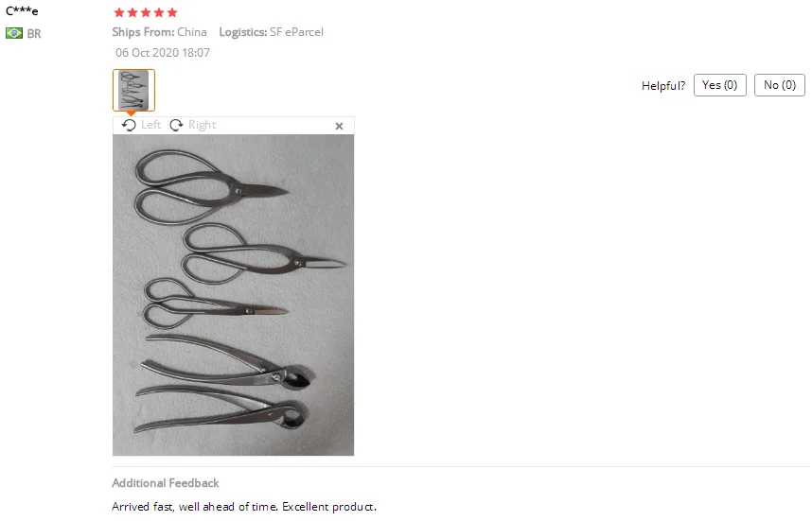Click the enlarged bonsai tools photo

(233, 295)
